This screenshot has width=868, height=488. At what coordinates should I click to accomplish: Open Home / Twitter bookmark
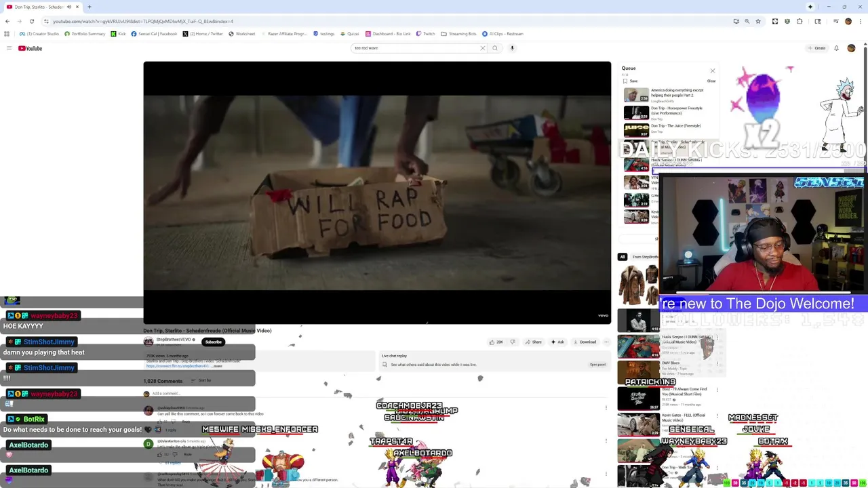(x=203, y=34)
